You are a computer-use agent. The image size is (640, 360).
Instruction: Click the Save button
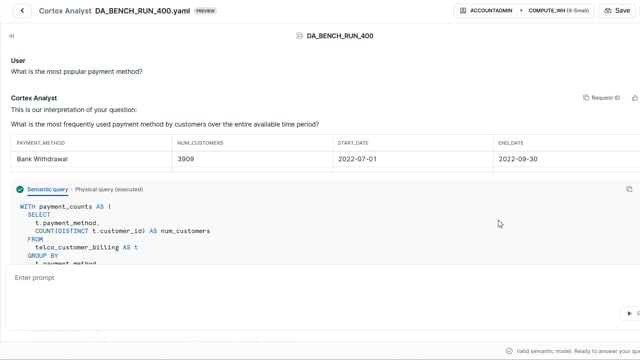[x=617, y=11]
